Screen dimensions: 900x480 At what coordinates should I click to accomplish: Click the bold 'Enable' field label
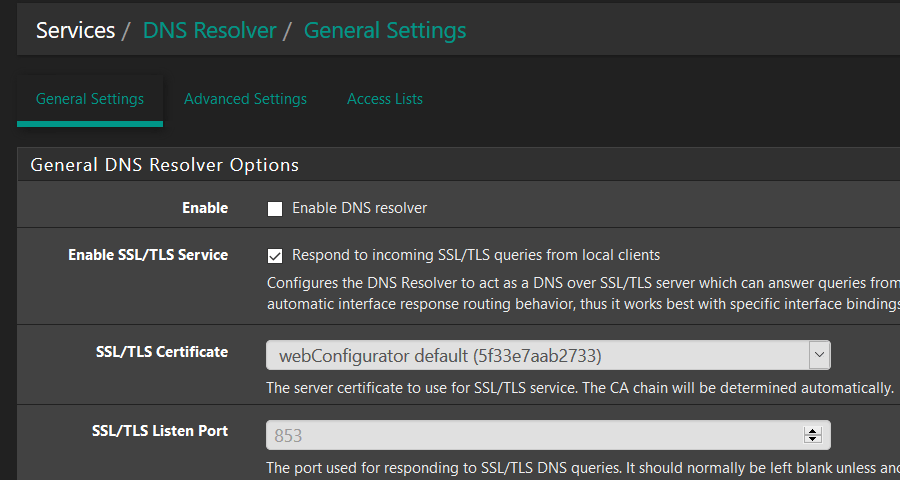pos(205,208)
